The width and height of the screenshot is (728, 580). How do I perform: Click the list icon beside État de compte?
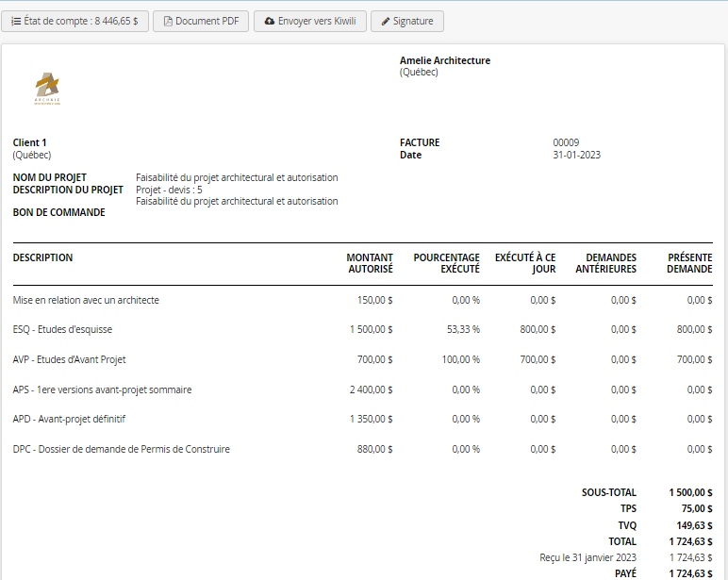coord(16,21)
